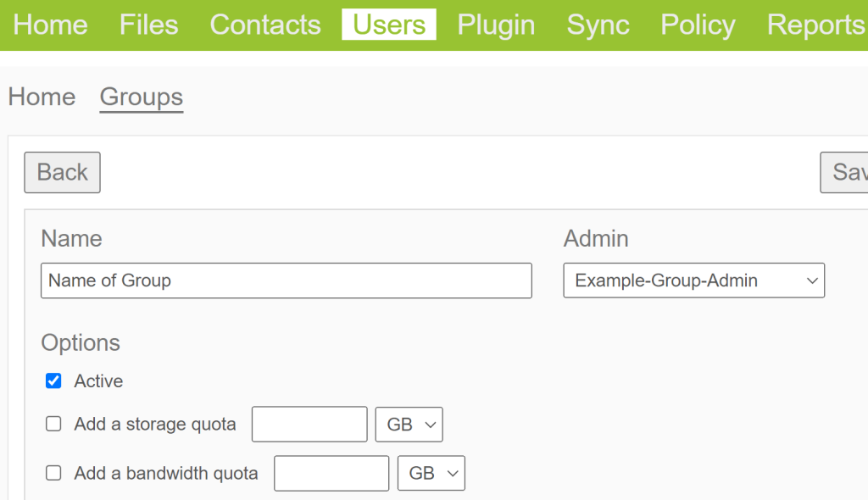The height and width of the screenshot is (500, 868).
Task: Switch to the Sync tab
Action: point(598,25)
